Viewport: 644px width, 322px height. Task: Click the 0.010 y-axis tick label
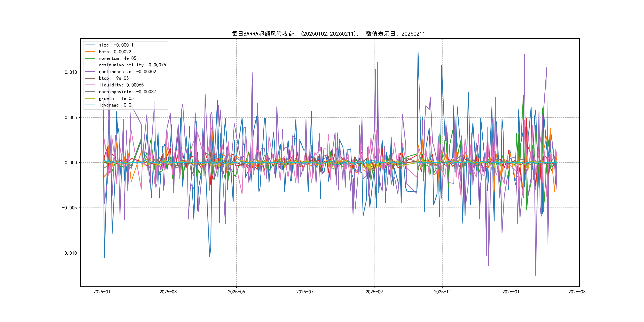pos(71,72)
